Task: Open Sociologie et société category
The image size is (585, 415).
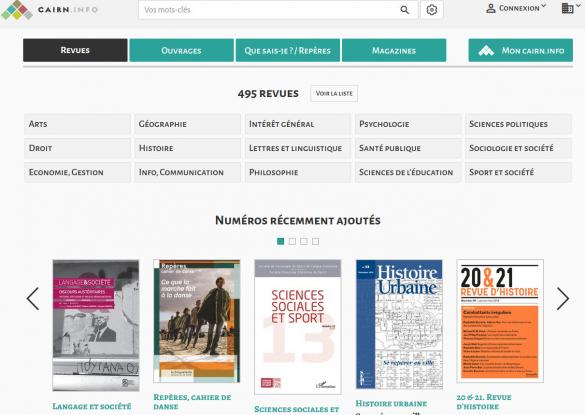Action: [518, 148]
